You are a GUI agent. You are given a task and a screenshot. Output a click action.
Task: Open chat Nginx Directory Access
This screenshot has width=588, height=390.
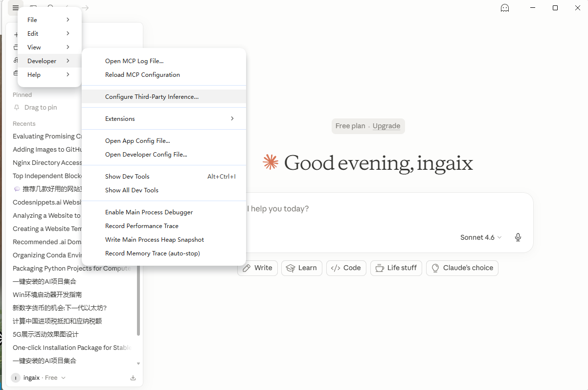click(47, 163)
